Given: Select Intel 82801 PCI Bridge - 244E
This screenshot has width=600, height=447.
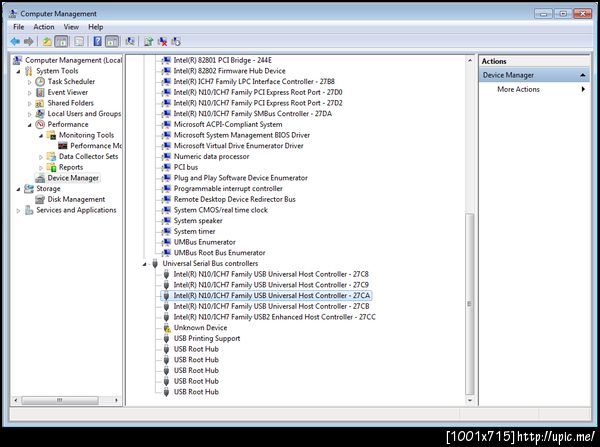Looking at the screenshot, I should [x=223, y=60].
